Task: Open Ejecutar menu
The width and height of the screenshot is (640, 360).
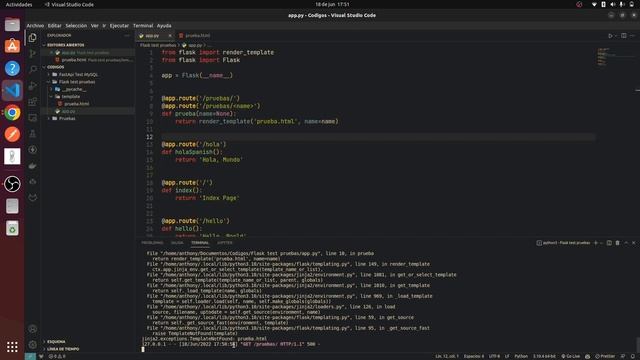Action: (119, 26)
